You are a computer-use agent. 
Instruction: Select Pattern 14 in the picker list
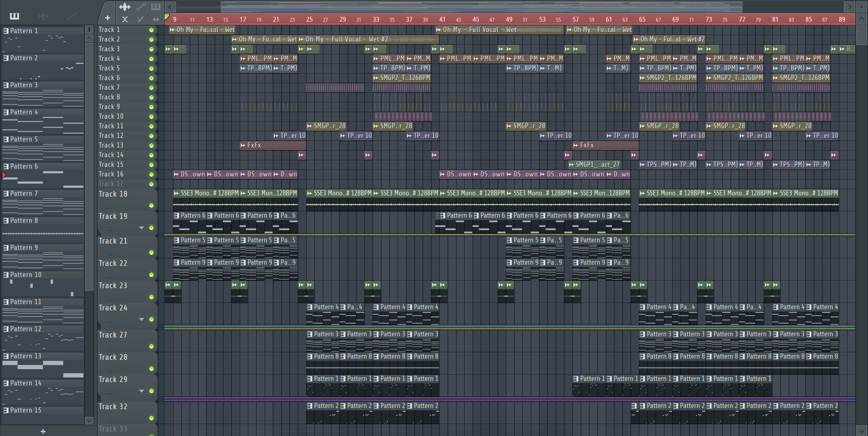click(x=43, y=383)
